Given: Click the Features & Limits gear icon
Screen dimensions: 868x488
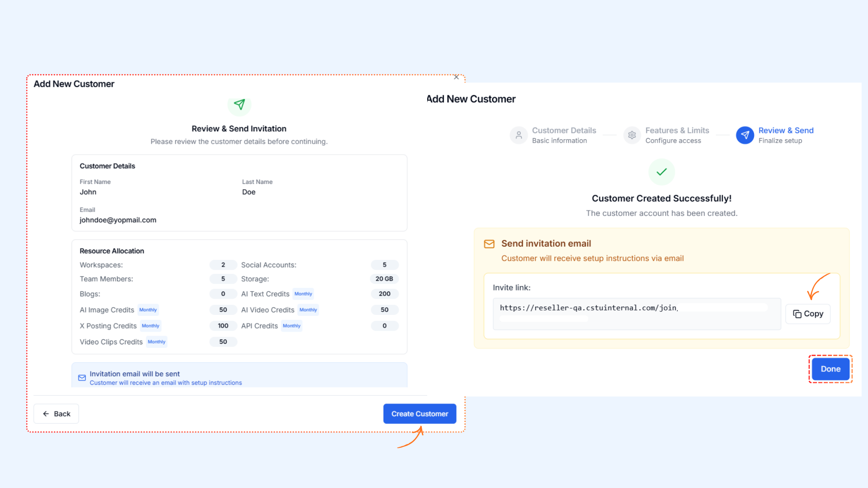Looking at the screenshot, I should [x=632, y=135].
